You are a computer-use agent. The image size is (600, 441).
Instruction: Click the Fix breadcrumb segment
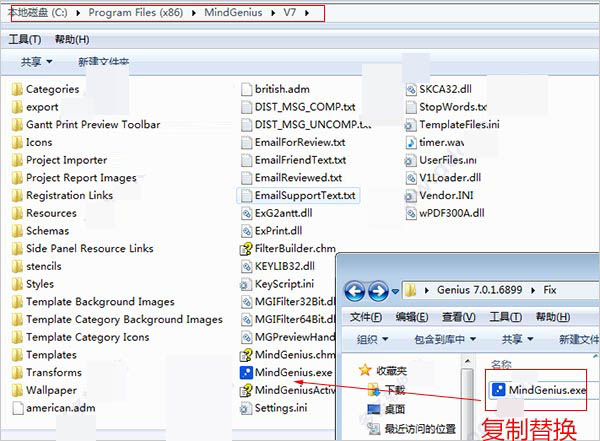pyautogui.click(x=549, y=290)
